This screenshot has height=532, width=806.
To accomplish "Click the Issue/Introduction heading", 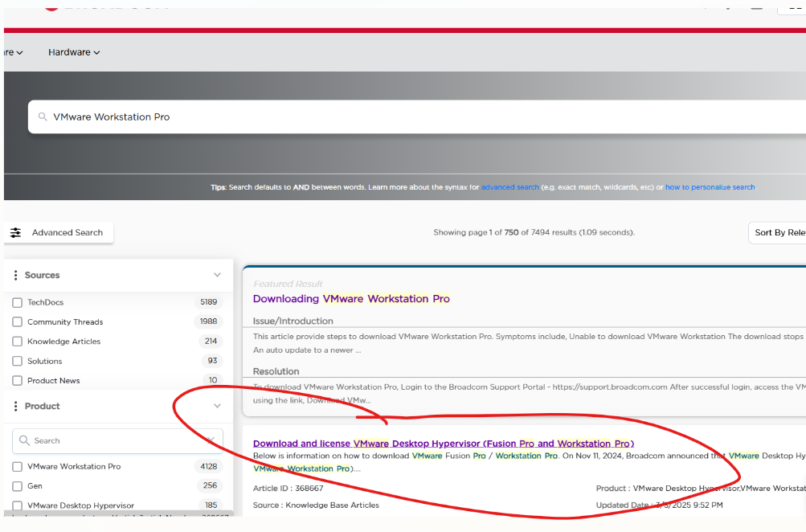I will tap(293, 321).
